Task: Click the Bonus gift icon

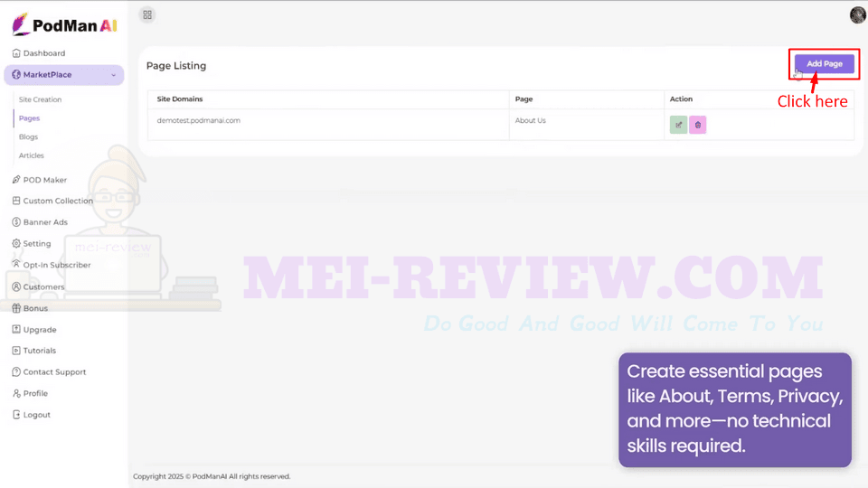Action: (16, 308)
